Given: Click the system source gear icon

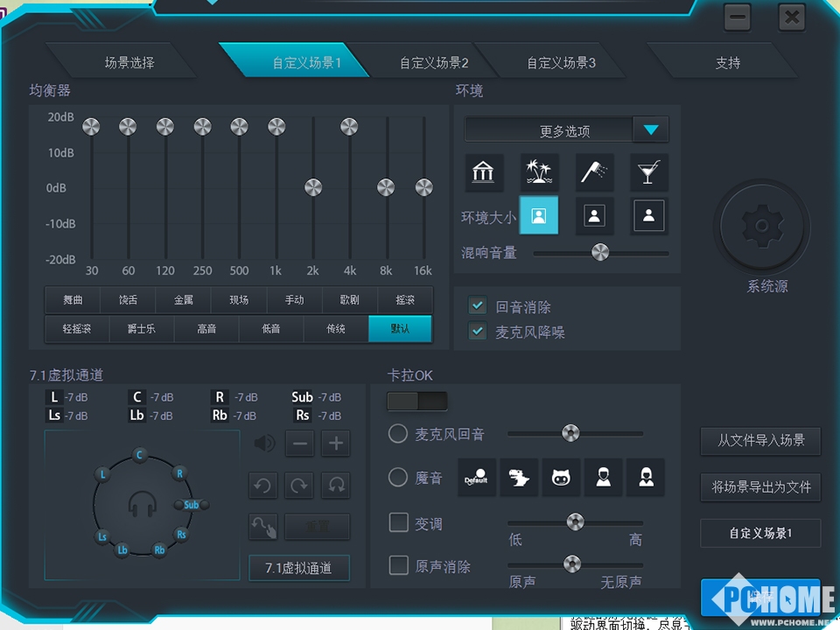Looking at the screenshot, I should 760,226.
